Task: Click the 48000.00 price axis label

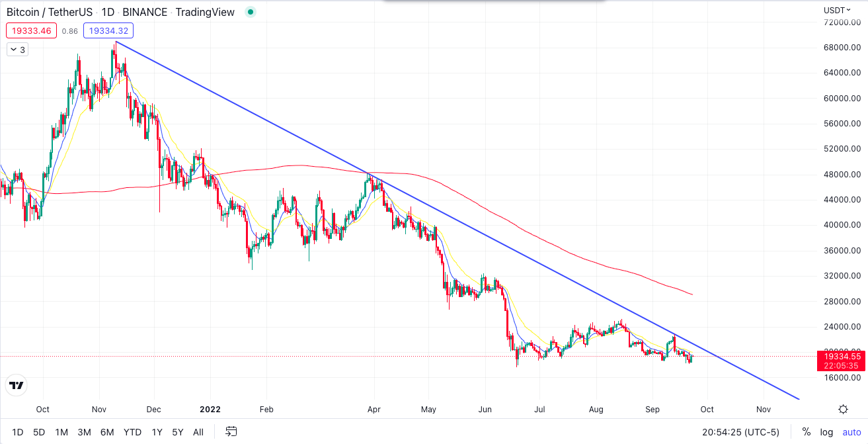Action: (842, 175)
